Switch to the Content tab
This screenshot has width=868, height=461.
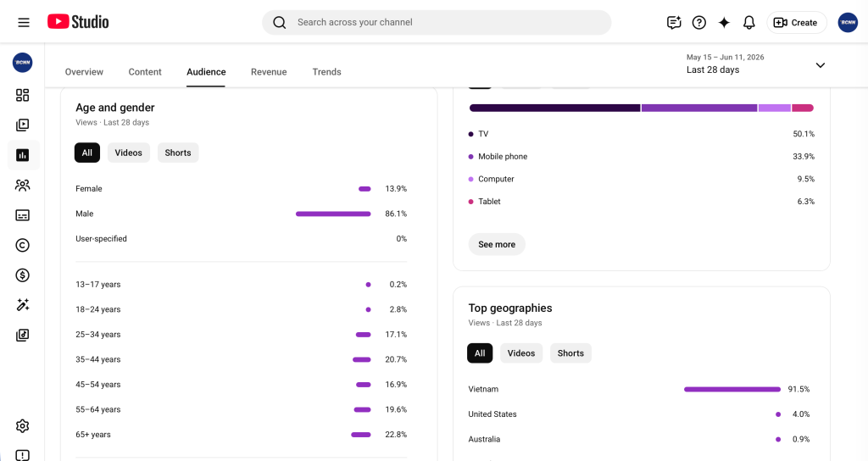pyautogui.click(x=145, y=72)
